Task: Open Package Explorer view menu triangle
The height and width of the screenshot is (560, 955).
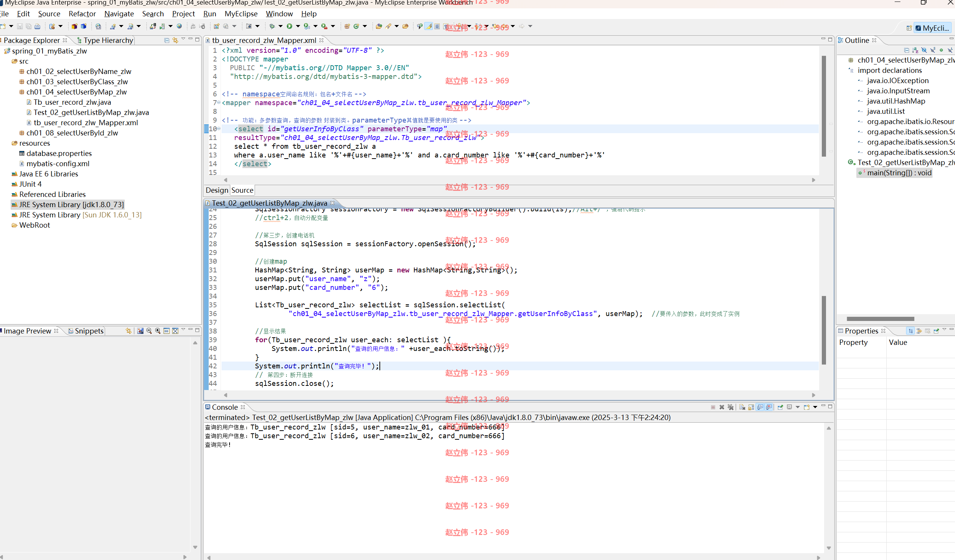Action: coord(183,39)
